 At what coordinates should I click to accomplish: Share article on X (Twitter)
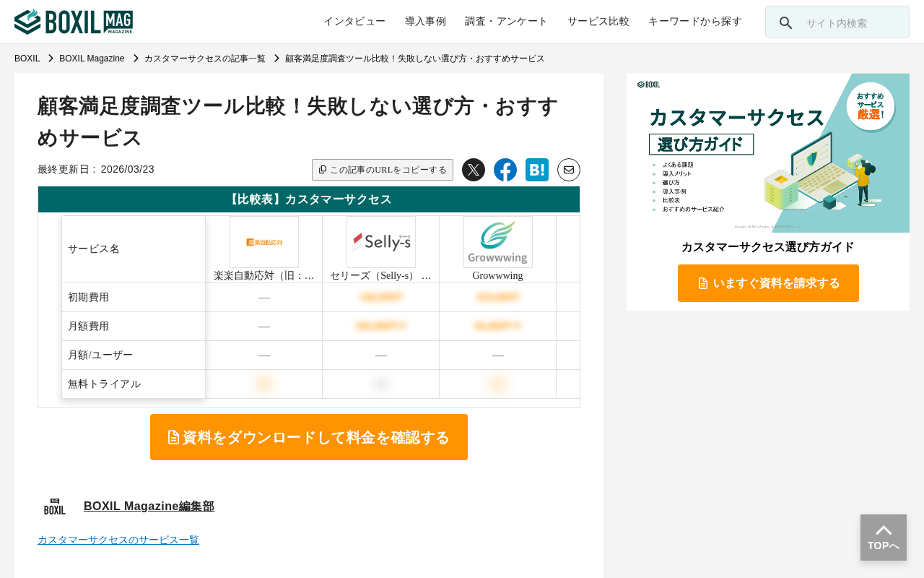[474, 170]
